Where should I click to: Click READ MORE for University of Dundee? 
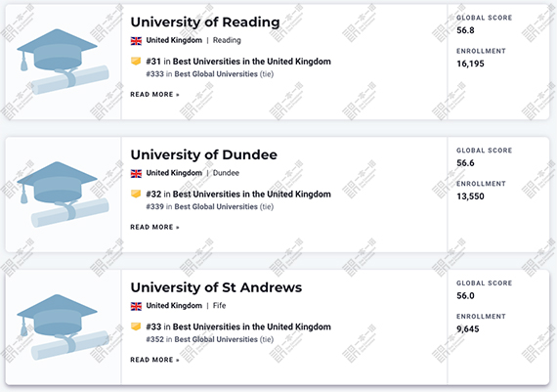click(154, 227)
